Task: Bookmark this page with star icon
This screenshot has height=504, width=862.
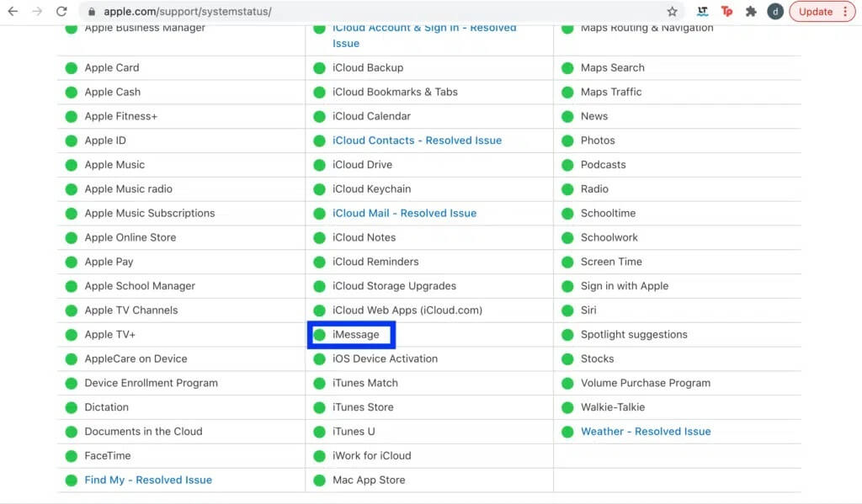Action: (672, 12)
